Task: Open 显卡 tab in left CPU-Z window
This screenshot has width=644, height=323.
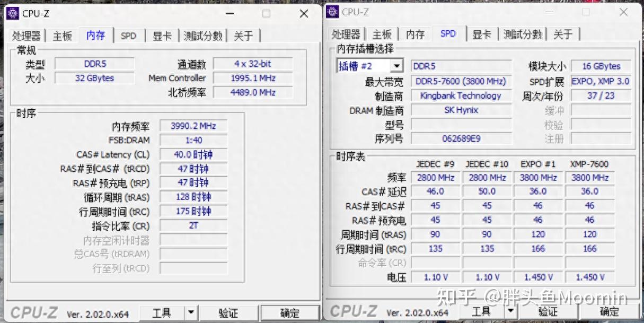Action: 162,36
